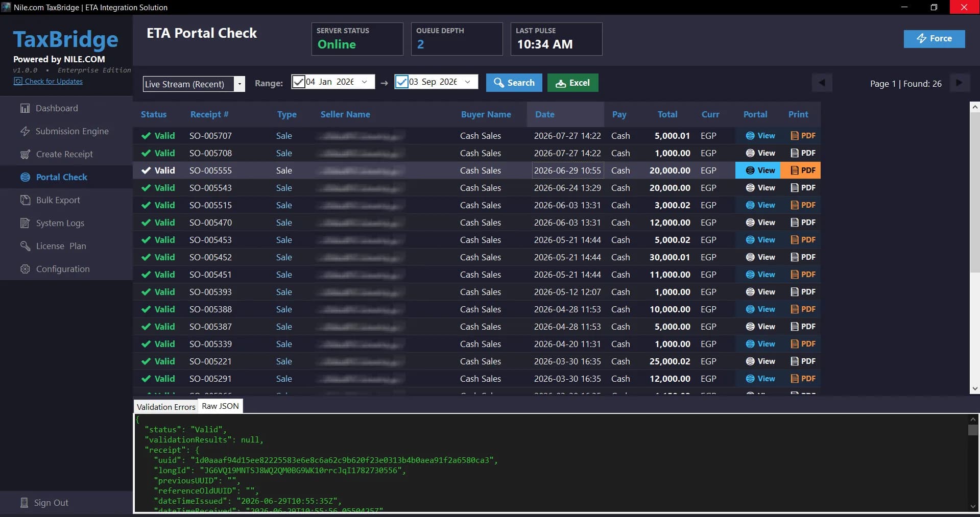The image size is (980, 517).
Task: Sort by Total column header
Action: point(667,114)
